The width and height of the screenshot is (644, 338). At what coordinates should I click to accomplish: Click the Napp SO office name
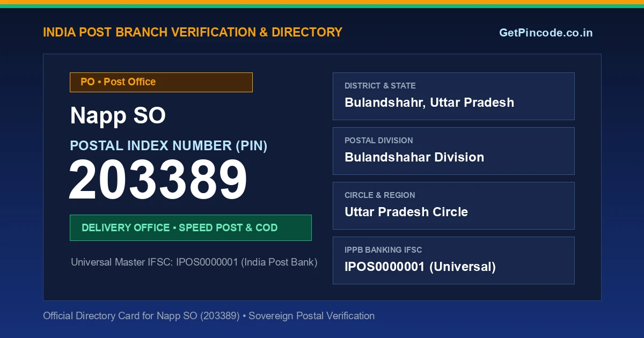pos(118,116)
